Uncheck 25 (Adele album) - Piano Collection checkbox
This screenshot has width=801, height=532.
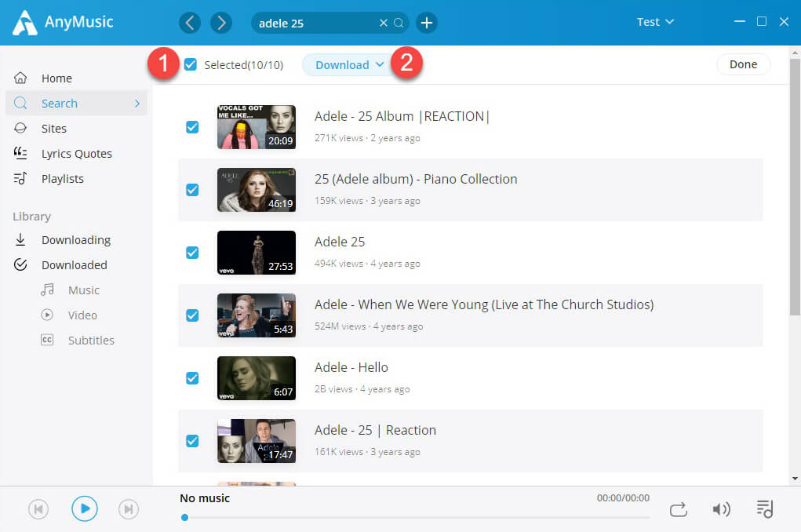[192, 190]
